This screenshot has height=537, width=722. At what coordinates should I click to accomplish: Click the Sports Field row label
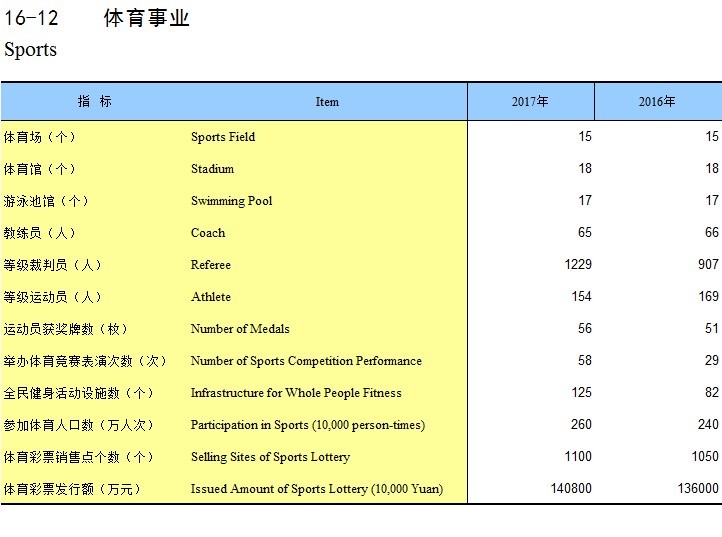[x=223, y=137]
